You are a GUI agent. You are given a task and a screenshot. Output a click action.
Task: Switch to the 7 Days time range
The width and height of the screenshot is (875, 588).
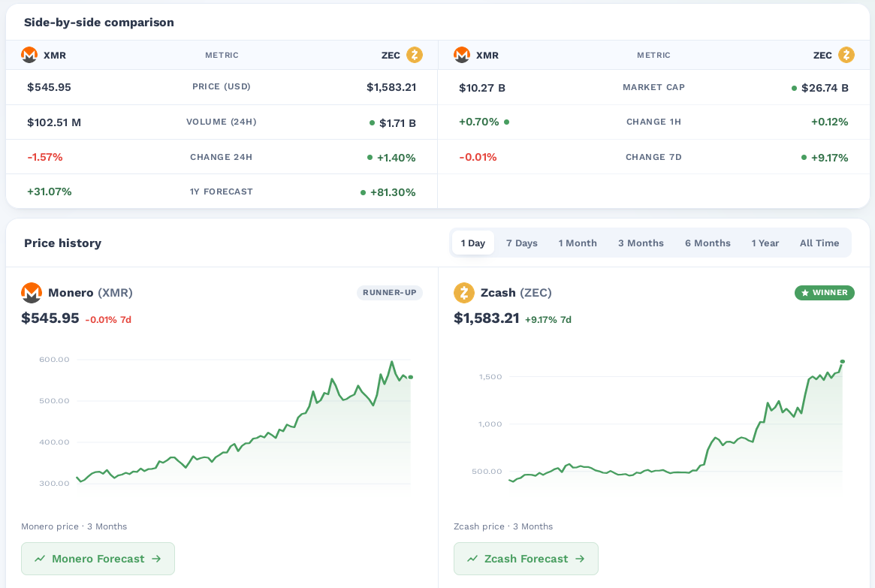pyautogui.click(x=522, y=243)
